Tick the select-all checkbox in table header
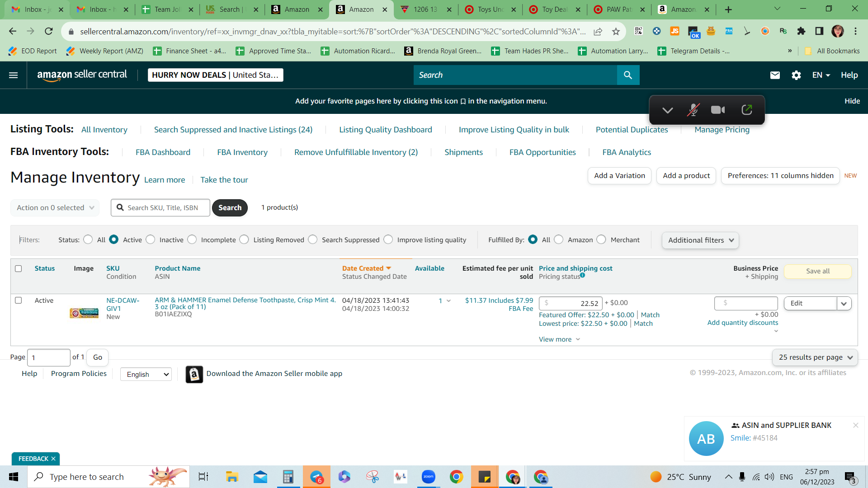This screenshot has height=488, width=868. [19, 268]
